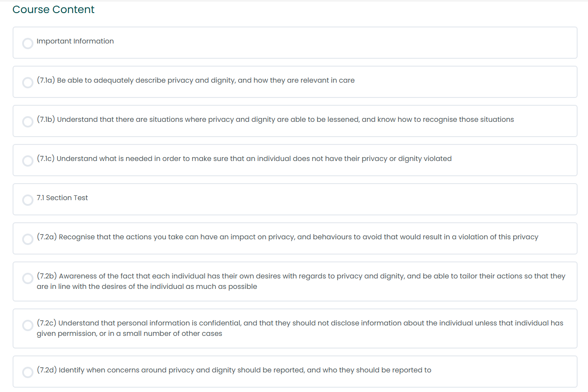
Task: Click the empty area of the 7.1 Section Test row
Action: [330, 199]
